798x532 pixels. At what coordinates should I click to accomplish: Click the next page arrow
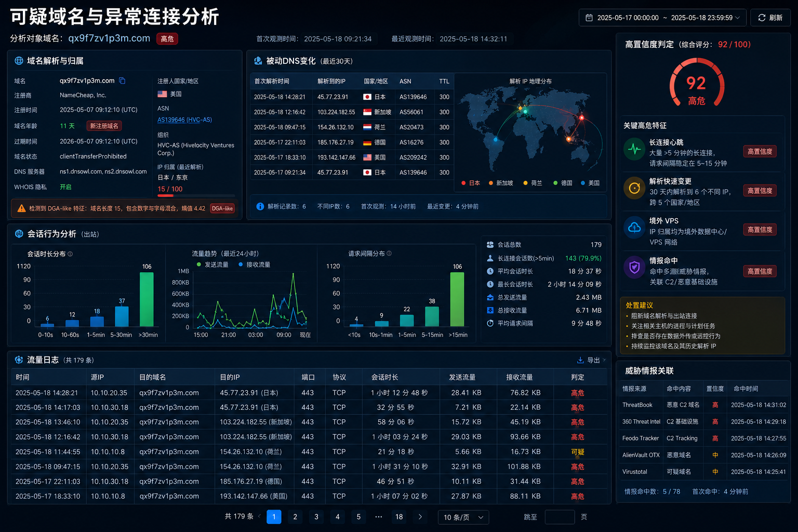(420, 517)
